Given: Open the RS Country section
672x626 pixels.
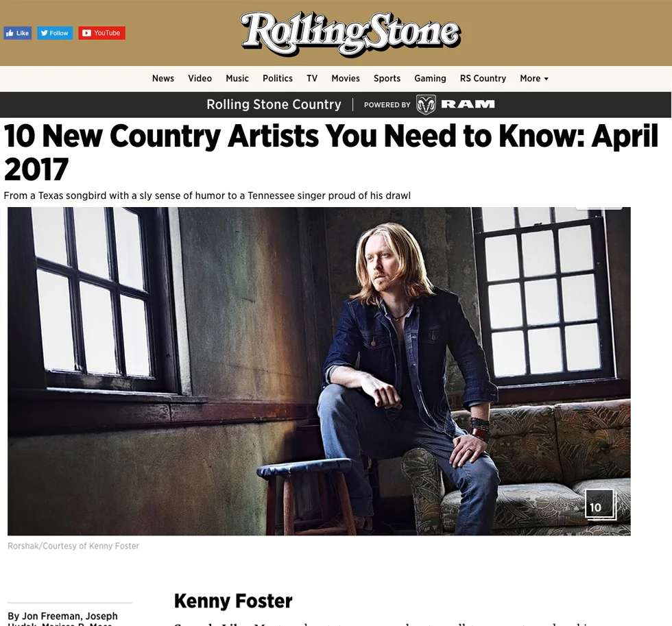Looking at the screenshot, I should click(483, 78).
